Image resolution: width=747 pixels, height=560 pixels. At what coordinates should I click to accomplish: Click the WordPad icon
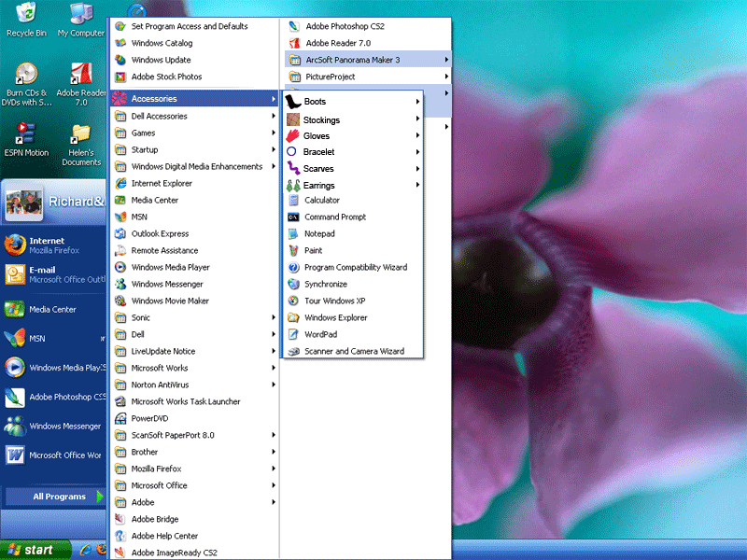pos(293,334)
